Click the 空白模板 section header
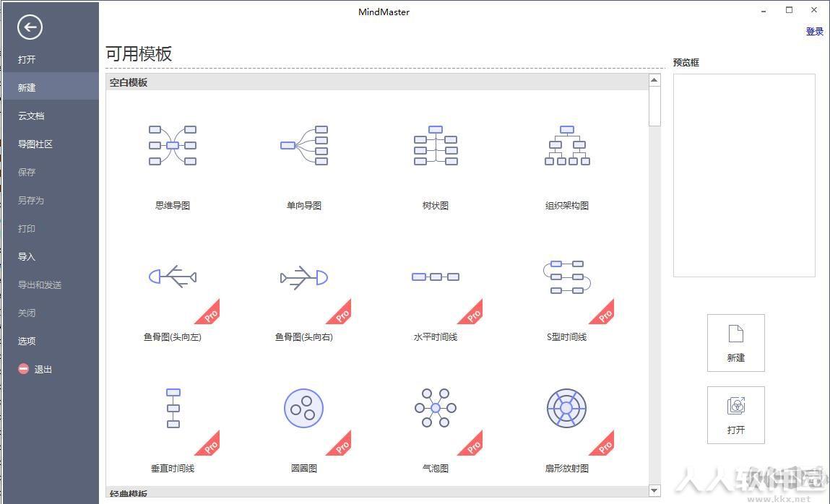This screenshot has height=504, width=830. [x=377, y=82]
